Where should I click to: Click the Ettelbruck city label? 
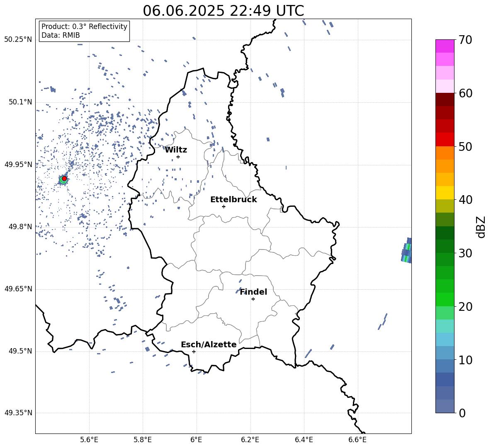tap(233, 200)
